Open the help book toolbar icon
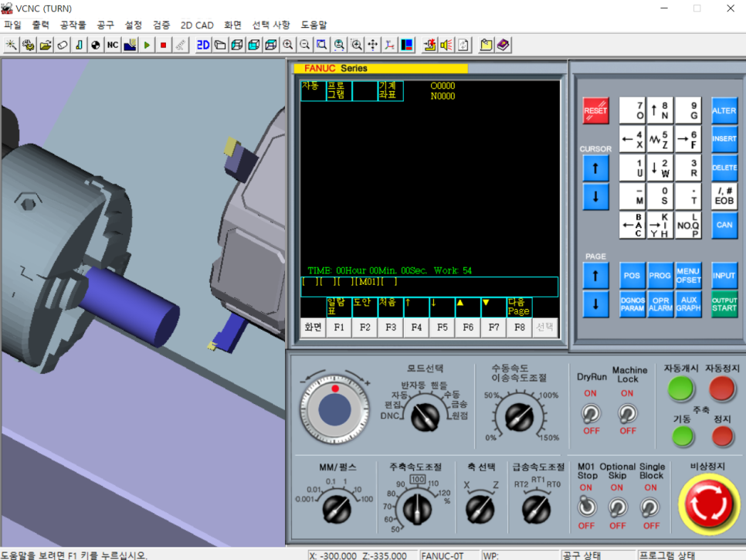Viewport: 746px width, 560px height. (x=503, y=45)
